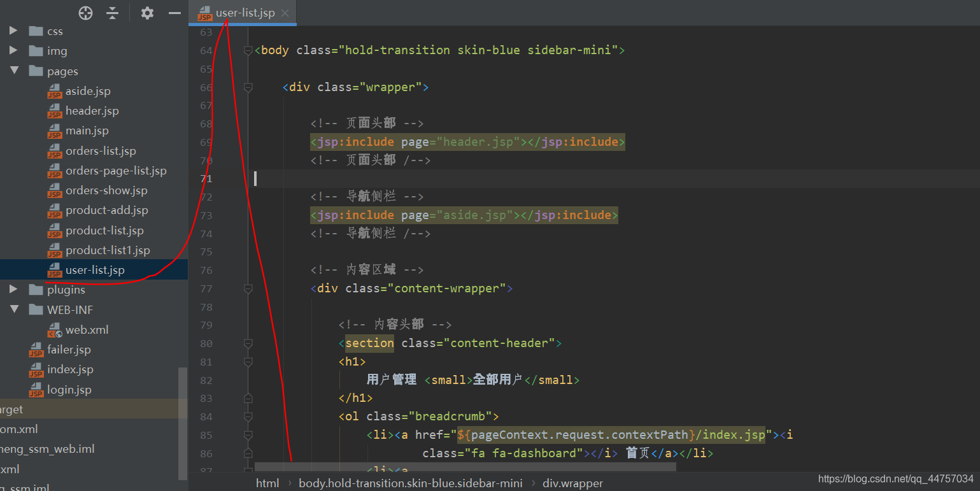
Task: Open login.jsp file
Action: click(x=69, y=390)
